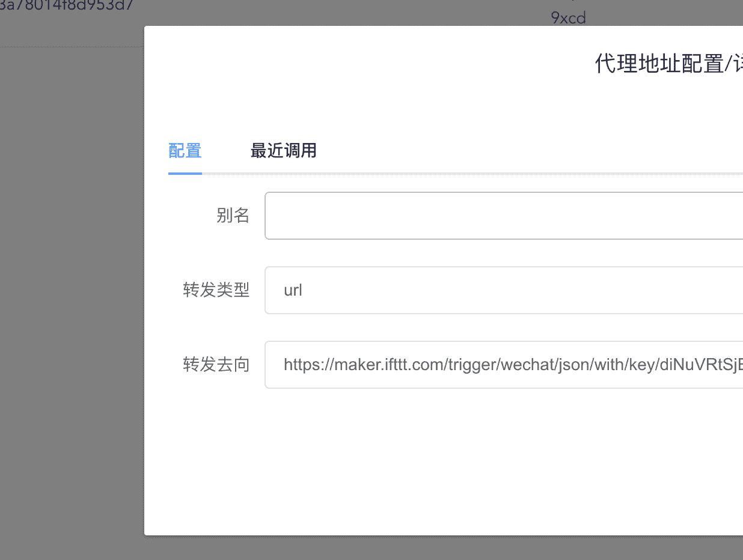Image resolution: width=743 pixels, height=560 pixels.
Task: Click blank header space left of dialog title
Action: (x=361, y=64)
